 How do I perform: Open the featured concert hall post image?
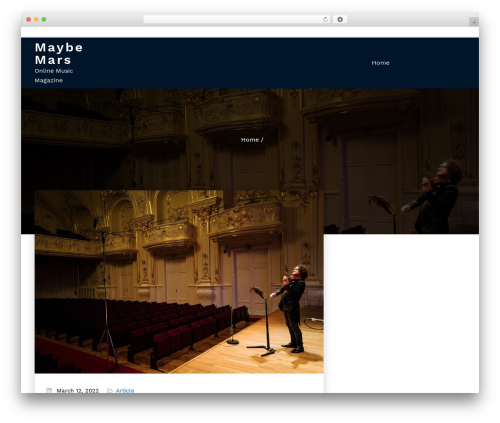click(179, 282)
